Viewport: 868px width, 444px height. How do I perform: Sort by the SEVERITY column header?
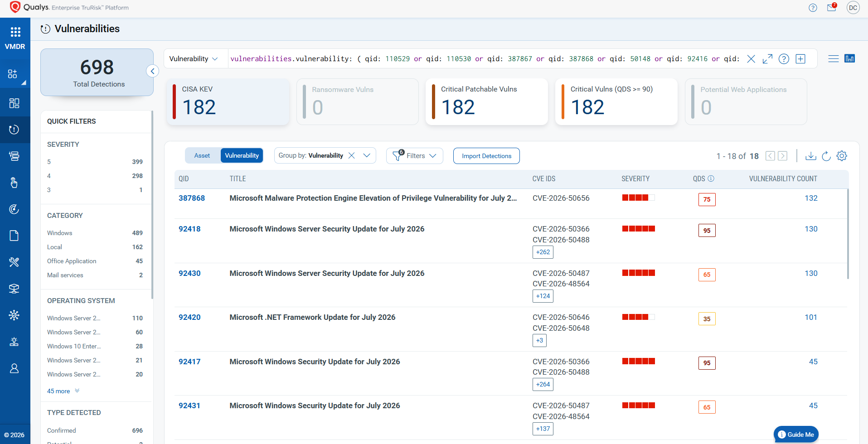pyautogui.click(x=635, y=179)
